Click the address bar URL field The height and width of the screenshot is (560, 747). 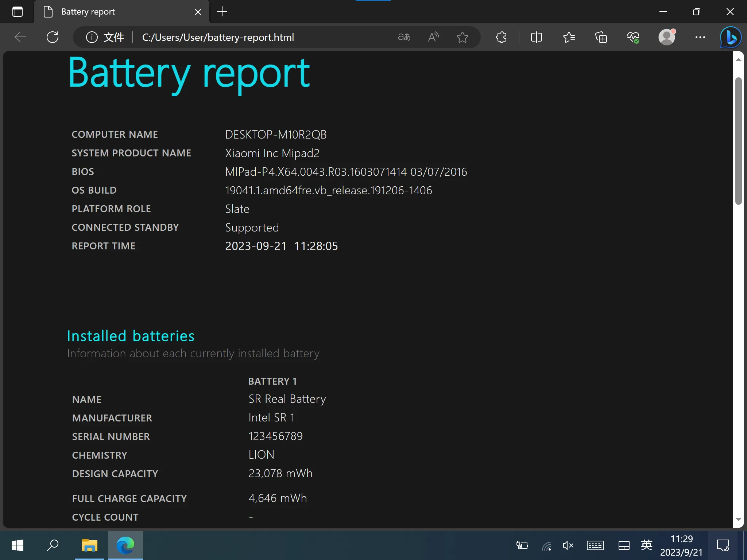218,37
